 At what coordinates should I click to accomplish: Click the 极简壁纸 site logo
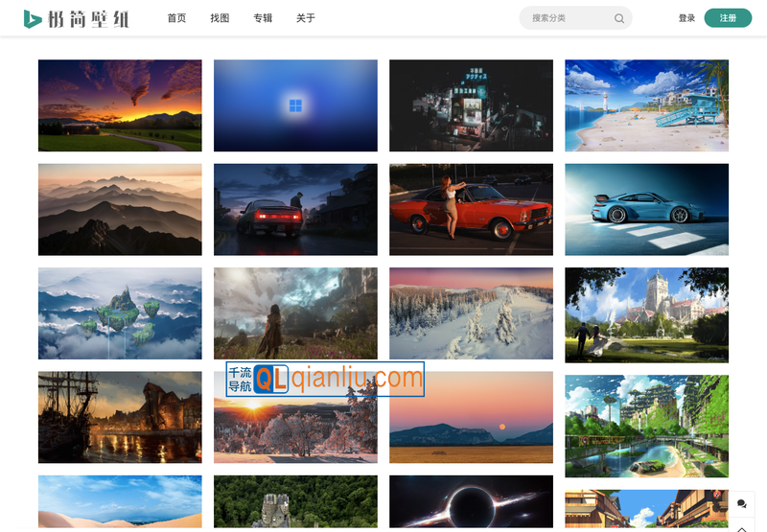tap(76, 18)
